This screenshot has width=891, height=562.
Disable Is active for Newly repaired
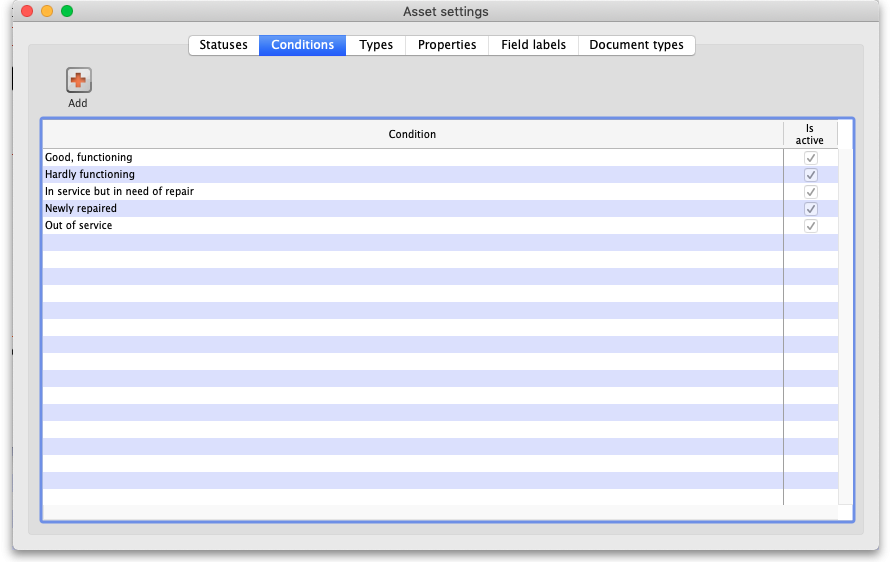[x=811, y=209]
